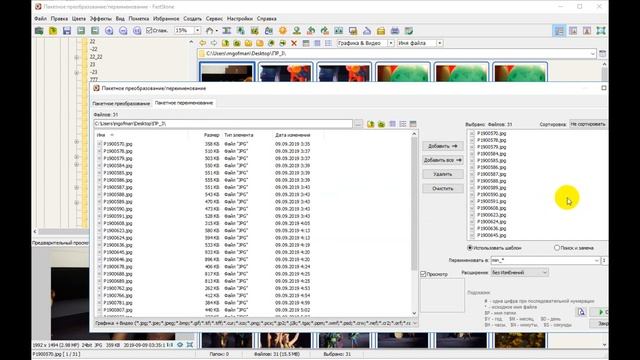Select P1900766.jpg in the source file list

coord(118,296)
